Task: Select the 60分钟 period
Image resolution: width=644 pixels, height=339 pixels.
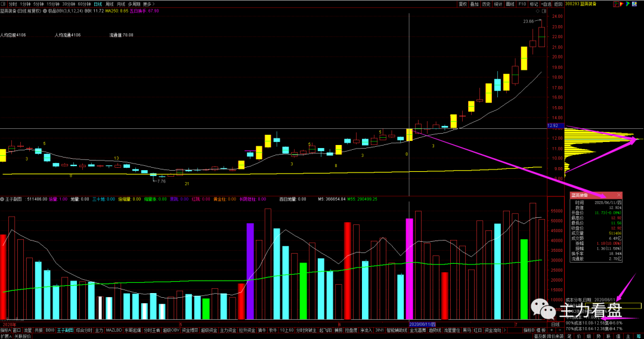Action: pos(84,4)
